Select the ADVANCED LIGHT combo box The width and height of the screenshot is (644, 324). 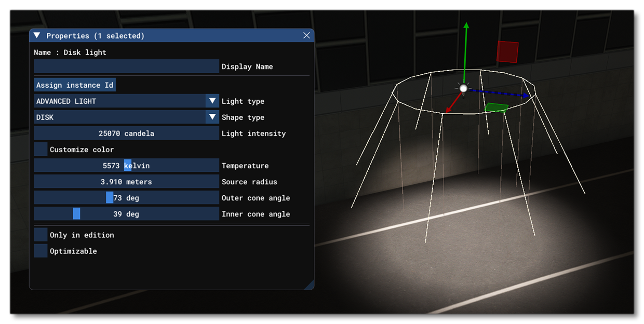pos(119,101)
